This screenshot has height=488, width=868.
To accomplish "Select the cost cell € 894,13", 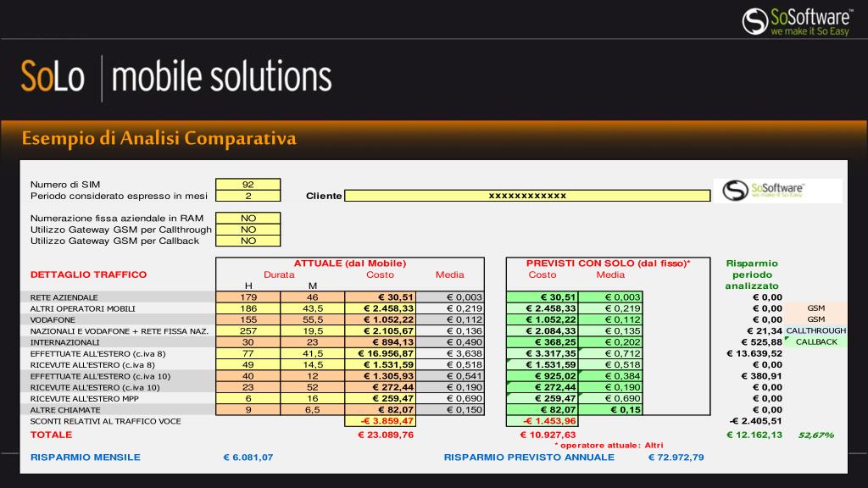I will click(381, 342).
